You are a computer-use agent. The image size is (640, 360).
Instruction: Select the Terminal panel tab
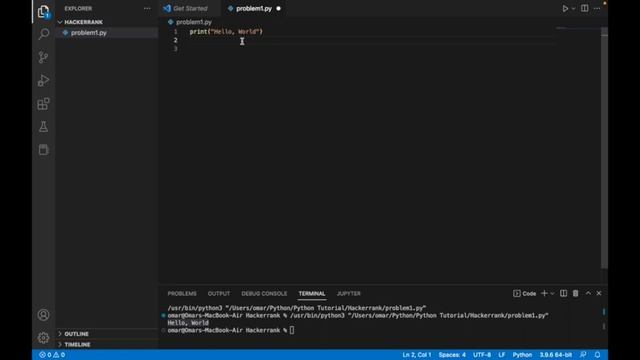coord(312,293)
